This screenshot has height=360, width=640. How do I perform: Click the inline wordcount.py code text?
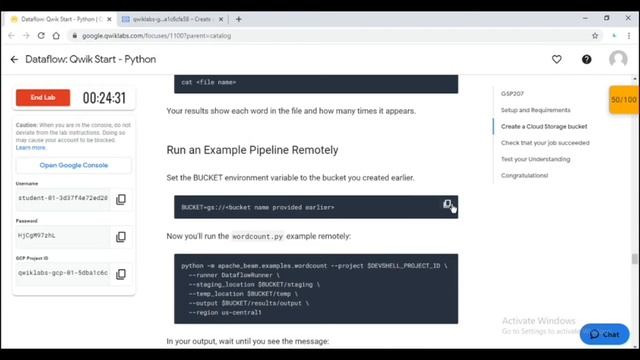pos(257,236)
